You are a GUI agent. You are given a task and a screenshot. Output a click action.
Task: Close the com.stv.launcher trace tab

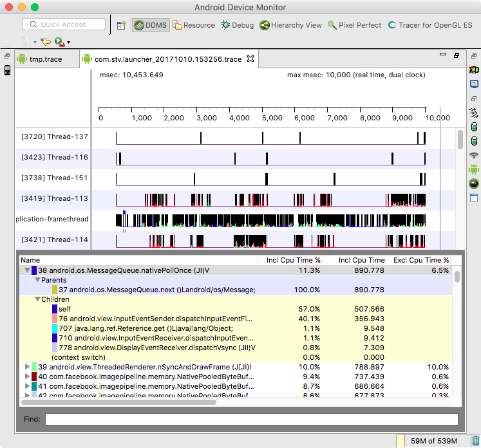(251, 59)
